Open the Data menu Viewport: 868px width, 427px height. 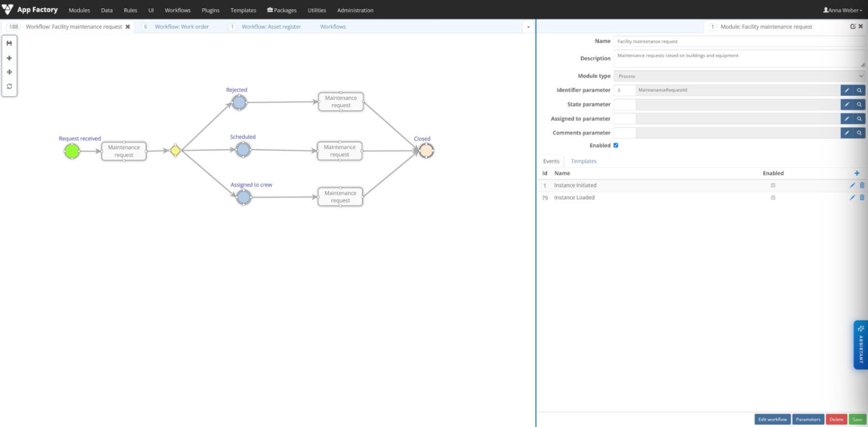(107, 11)
